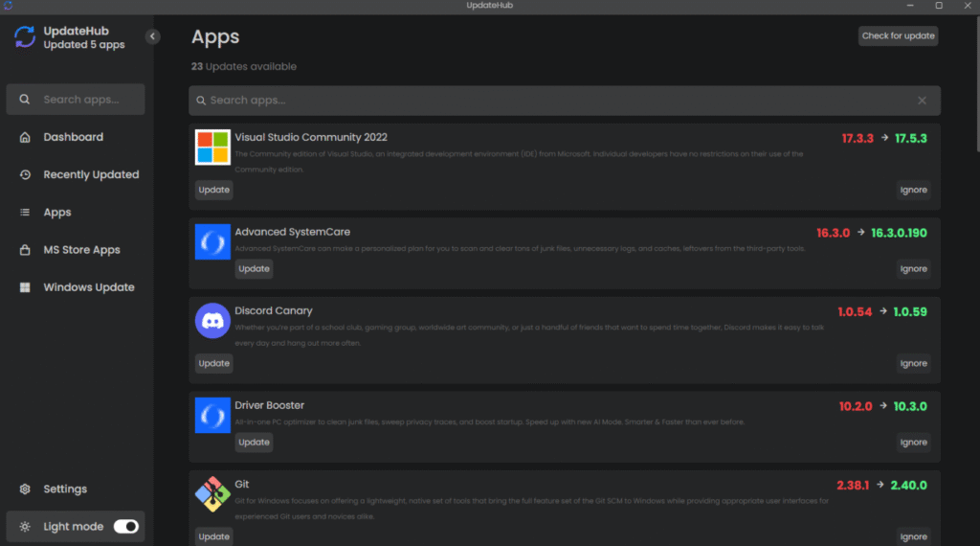Click the Apps list icon in sidebar

(25, 212)
